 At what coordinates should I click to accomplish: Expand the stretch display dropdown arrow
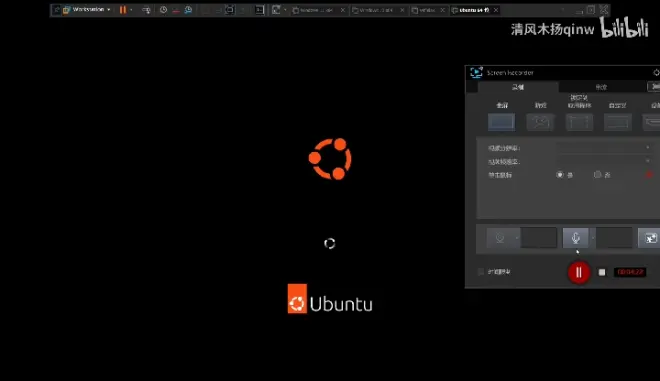[285, 10]
